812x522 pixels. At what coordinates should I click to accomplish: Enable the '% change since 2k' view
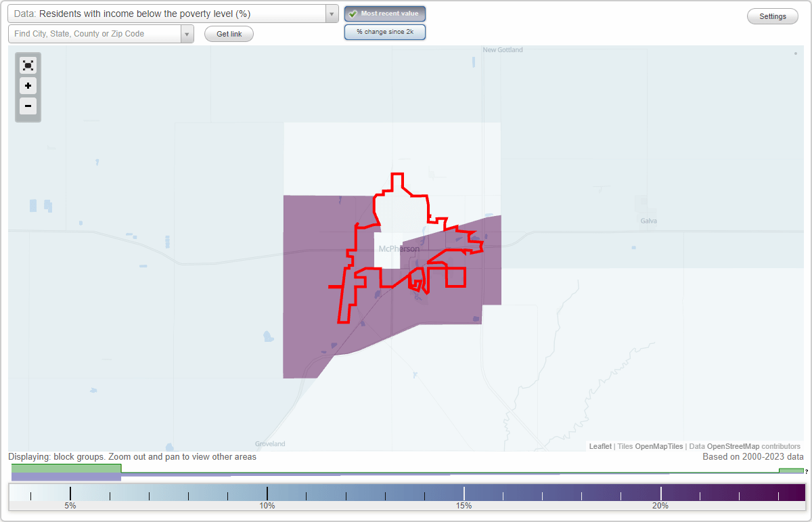pos(385,31)
